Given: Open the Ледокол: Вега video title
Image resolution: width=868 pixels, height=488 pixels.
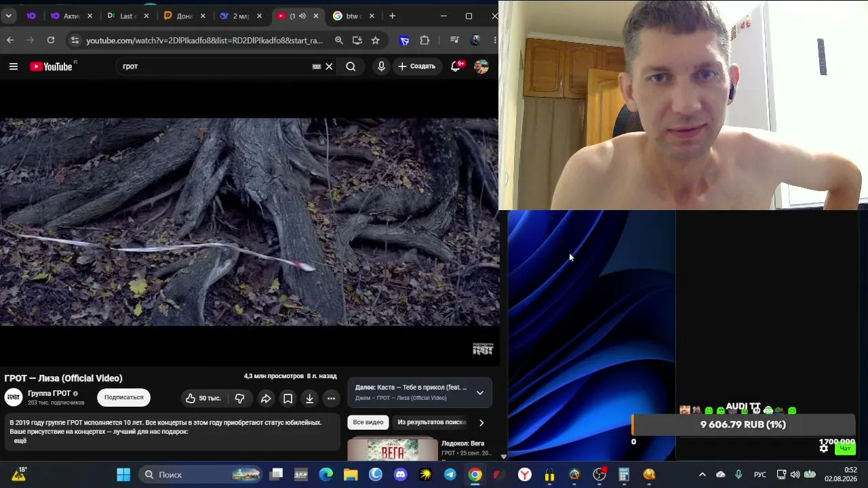Looking at the screenshot, I should pyautogui.click(x=462, y=444).
